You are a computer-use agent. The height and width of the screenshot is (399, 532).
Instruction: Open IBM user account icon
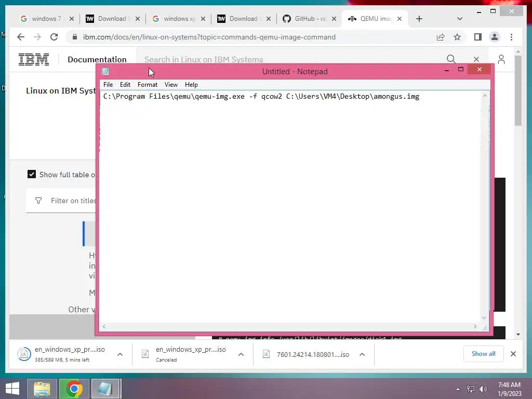501,59
